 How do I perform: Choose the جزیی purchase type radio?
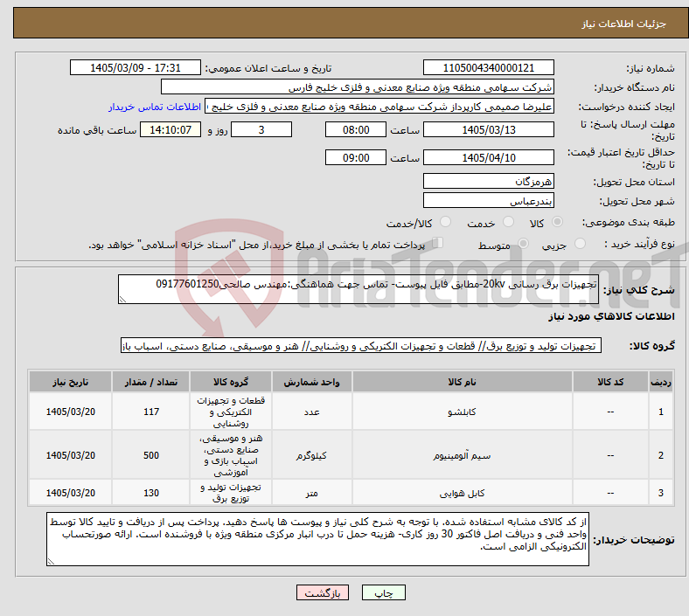click(x=580, y=244)
